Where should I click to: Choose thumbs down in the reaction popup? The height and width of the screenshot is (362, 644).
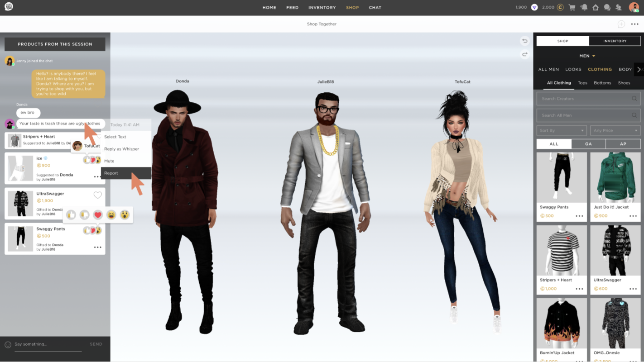coord(84,215)
